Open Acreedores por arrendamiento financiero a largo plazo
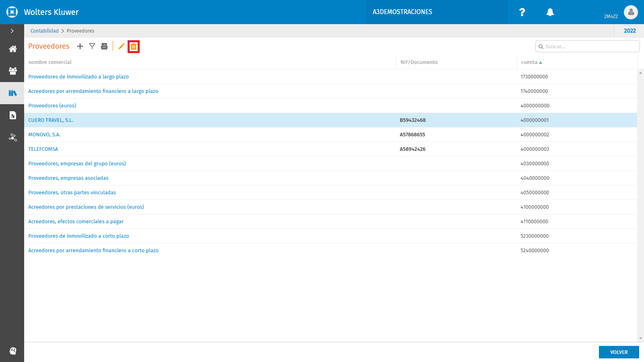Screen dimensions: 644x362 pyautogui.click(x=93, y=91)
